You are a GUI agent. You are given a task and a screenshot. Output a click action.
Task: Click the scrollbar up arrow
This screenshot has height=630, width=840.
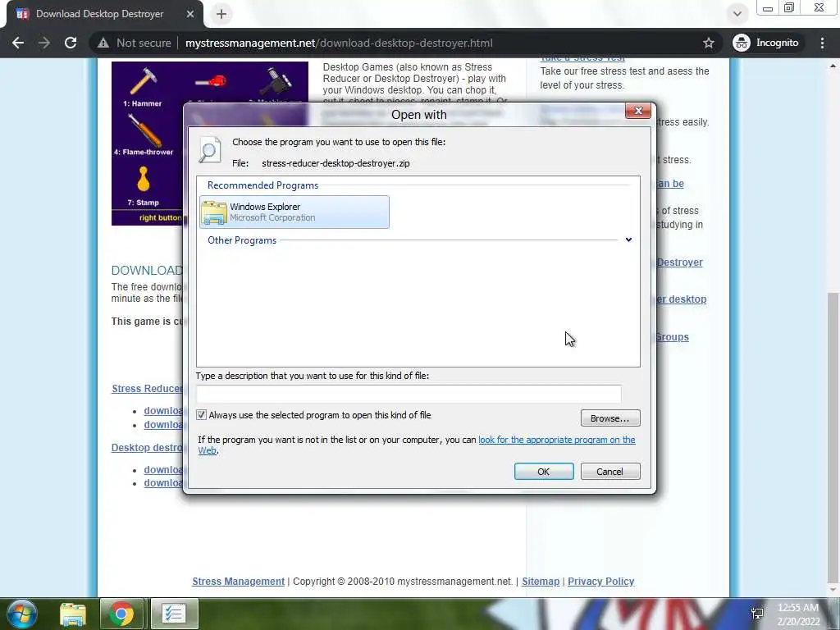tap(833, 66)
